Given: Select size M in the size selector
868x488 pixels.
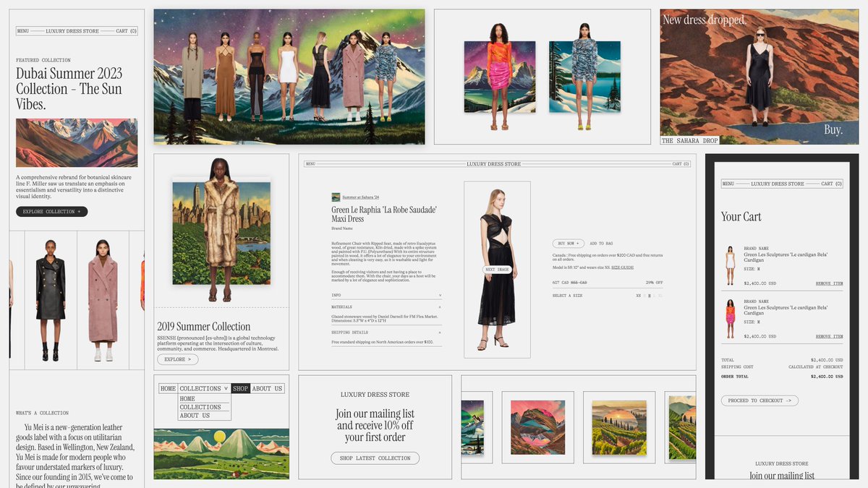Looking at the screenshot, I should (650, 296).
